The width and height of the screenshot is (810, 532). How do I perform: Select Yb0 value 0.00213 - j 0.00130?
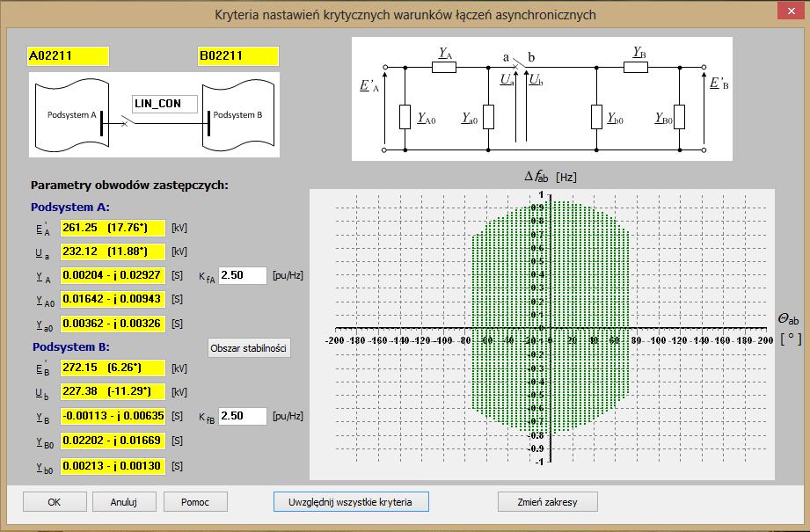[113, 466]
